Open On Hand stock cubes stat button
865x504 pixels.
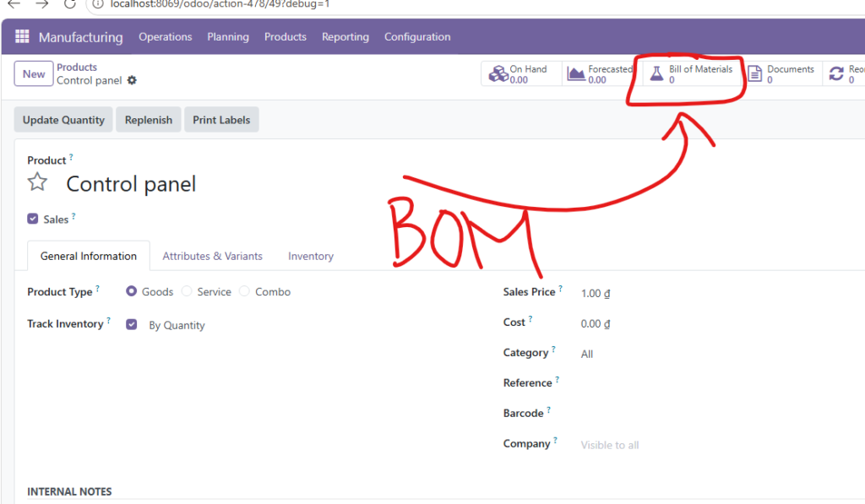pos(521,74)
